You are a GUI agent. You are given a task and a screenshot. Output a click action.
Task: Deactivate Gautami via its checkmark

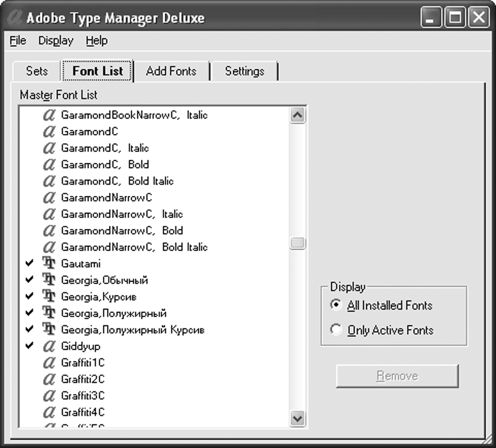point(29,263)
